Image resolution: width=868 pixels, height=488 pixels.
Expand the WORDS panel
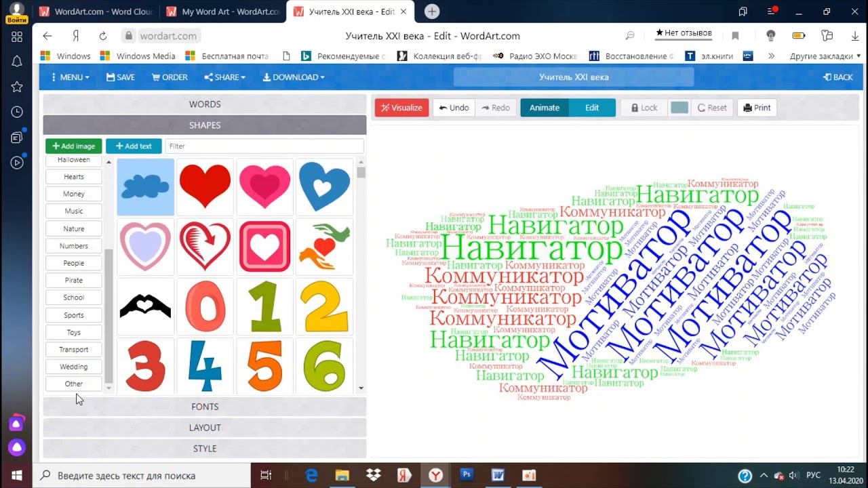pos(205,104)
